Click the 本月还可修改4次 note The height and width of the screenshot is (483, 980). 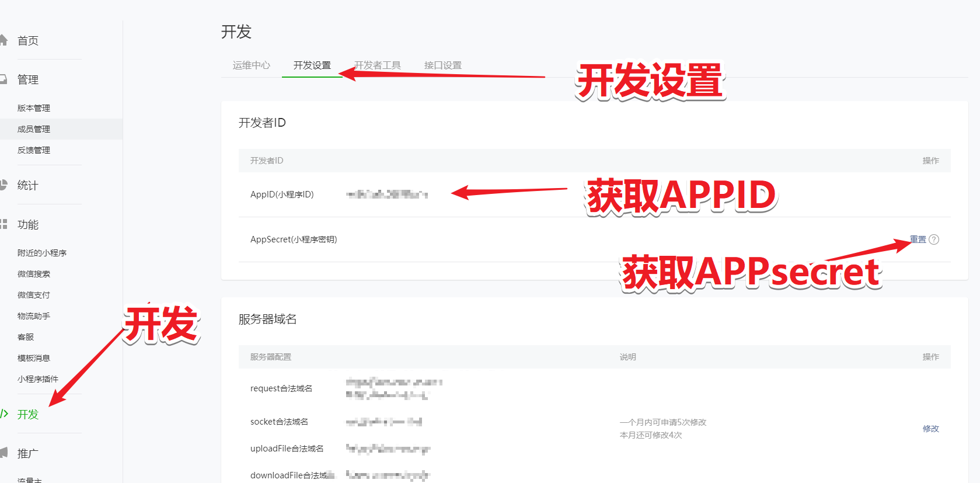pyautogui.click(x=651, y=435)
